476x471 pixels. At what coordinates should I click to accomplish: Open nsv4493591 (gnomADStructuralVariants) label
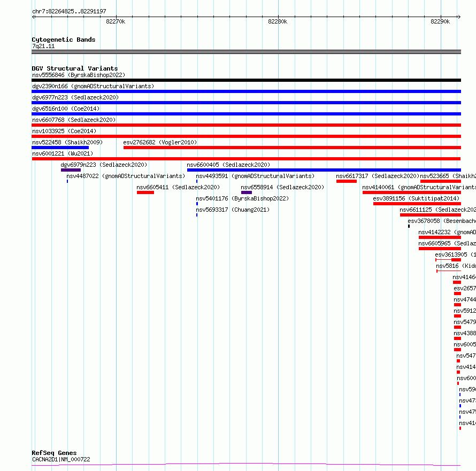coord(255,176)
